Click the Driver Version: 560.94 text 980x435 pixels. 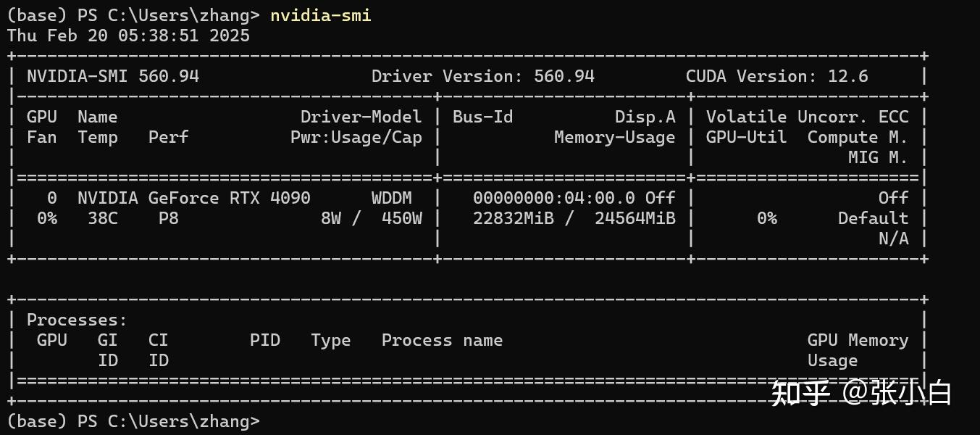click(x=482, y=76)
